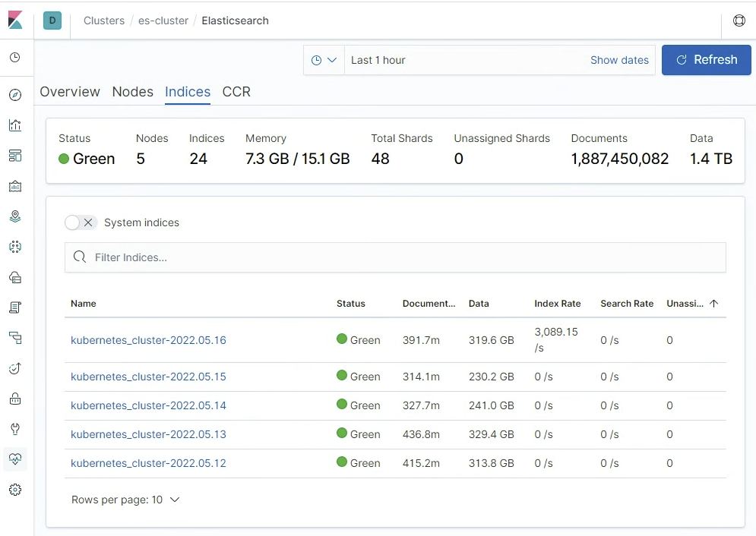Sort by the Status column header
Screen dimensions: 756x536
point(350,304)
